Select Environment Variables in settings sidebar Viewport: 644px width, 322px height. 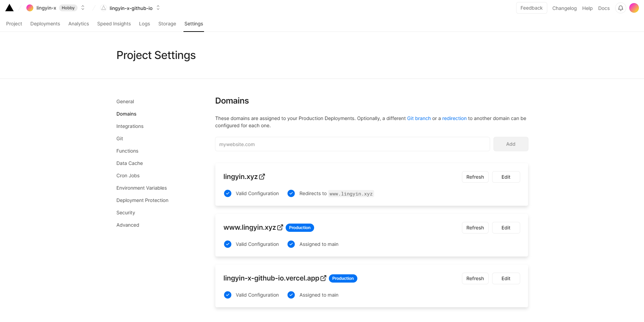[x=141, y=188]
